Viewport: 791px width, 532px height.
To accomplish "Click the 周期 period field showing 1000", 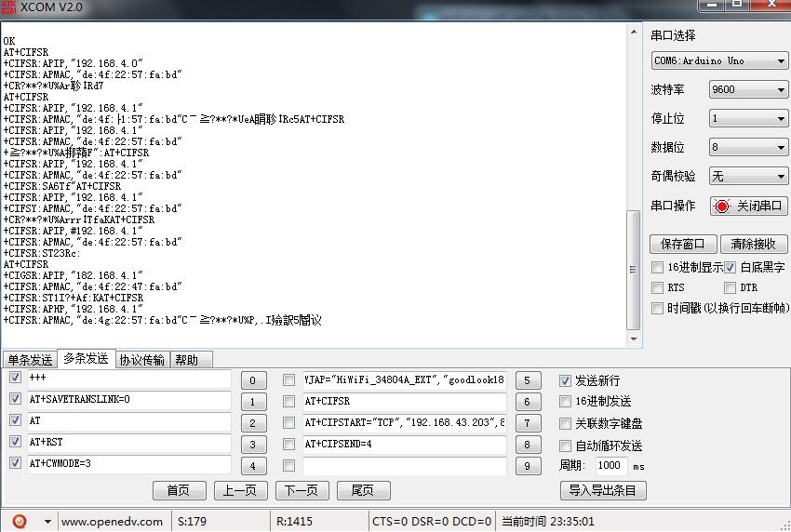I will click(612, 465).
